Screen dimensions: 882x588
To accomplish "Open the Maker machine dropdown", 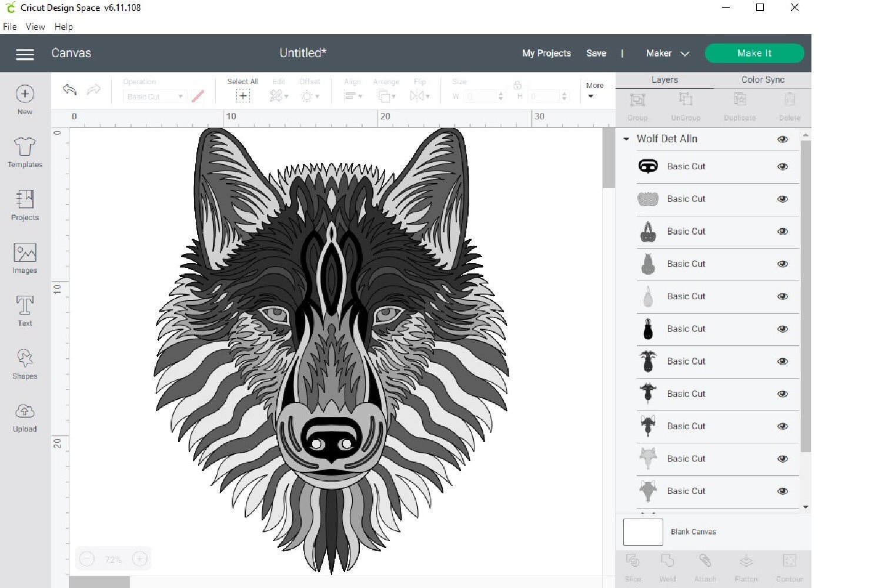I will [666, 53].
